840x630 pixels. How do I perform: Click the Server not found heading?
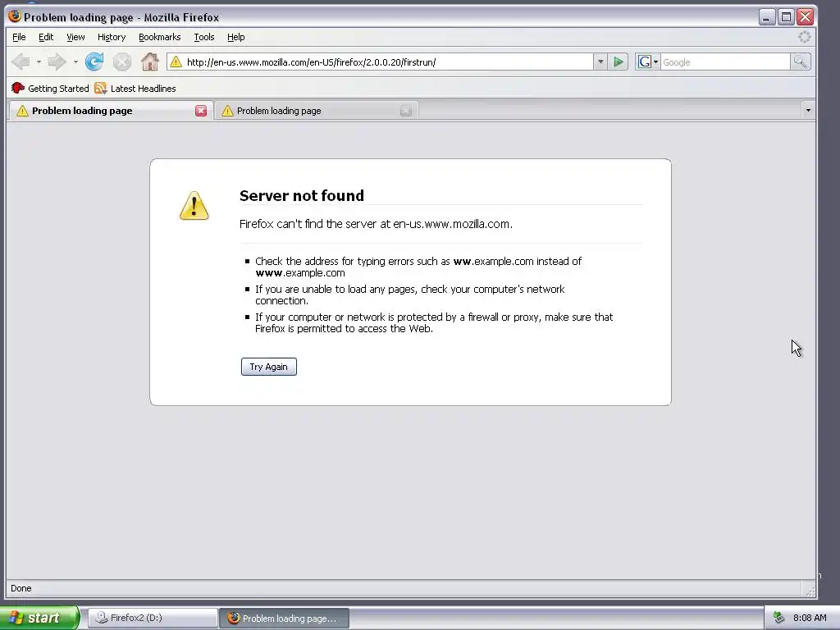click(302, 195)
